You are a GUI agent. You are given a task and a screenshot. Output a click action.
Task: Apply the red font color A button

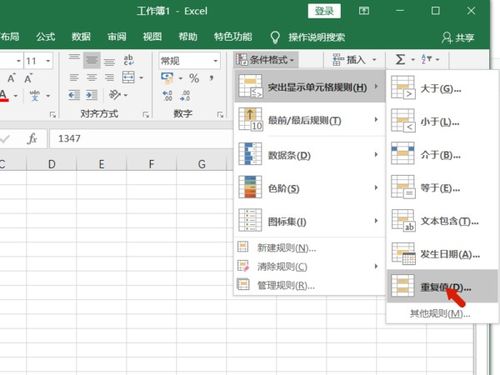point(4,96)
